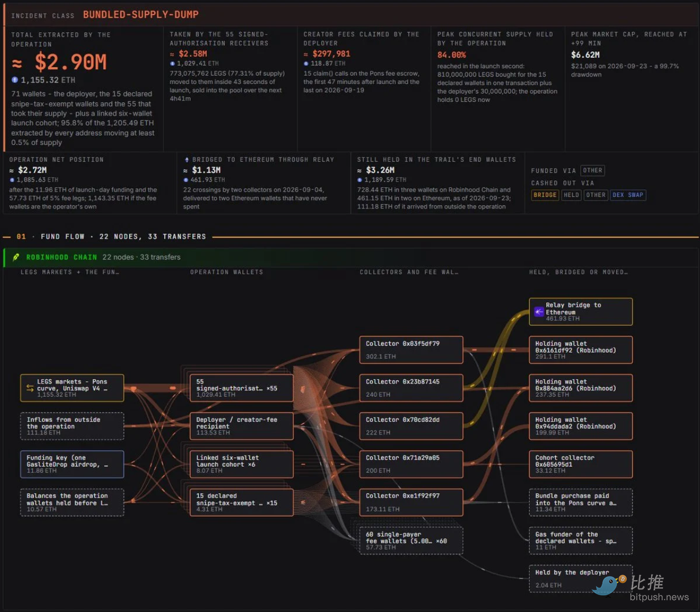Click the Relay bridge logo icon

click(539, 312)
